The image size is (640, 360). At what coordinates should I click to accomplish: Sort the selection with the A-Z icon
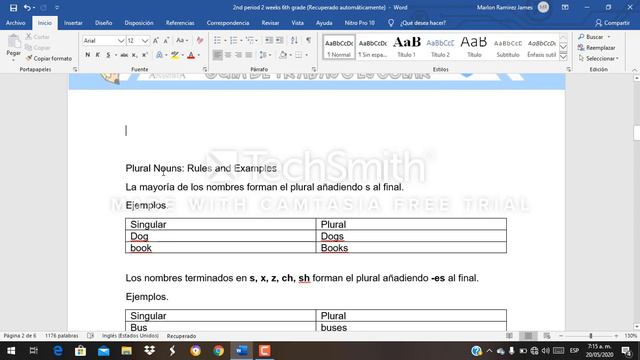click(x=294, y=40)
